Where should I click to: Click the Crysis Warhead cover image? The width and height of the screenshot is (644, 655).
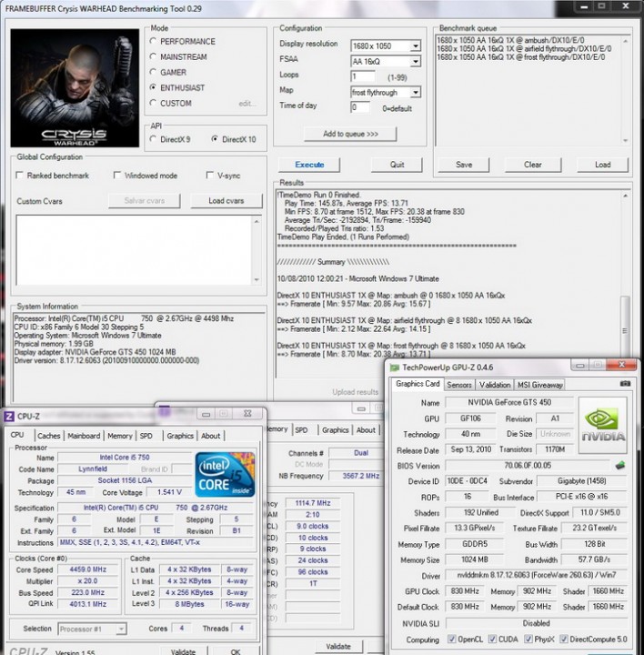tap(75, 87)
